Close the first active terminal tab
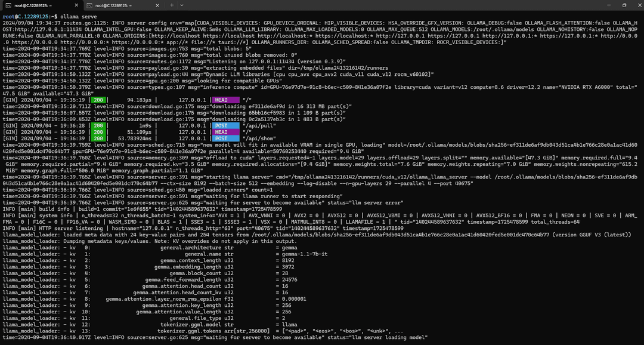The image size is (644, 345). pos(78,5)
